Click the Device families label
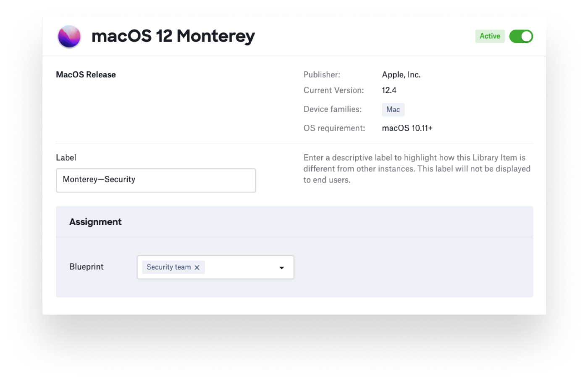This screenshot has width=588, height=382. pyautogui.click(x=332, y=109)
